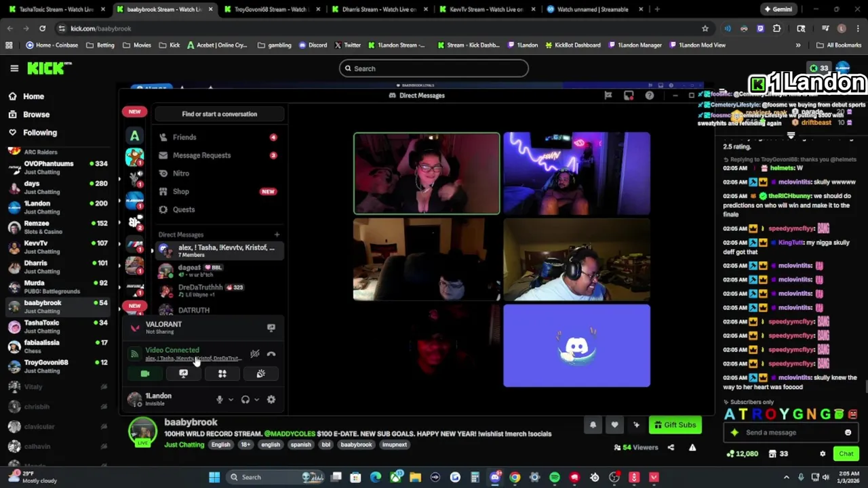
Task: Open Discord activities launcher button
Action: point(222,373)
